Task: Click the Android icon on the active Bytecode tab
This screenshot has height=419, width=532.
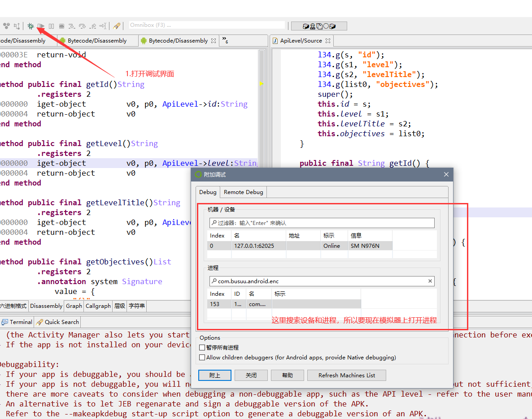Action: click(x=144, y=41)
